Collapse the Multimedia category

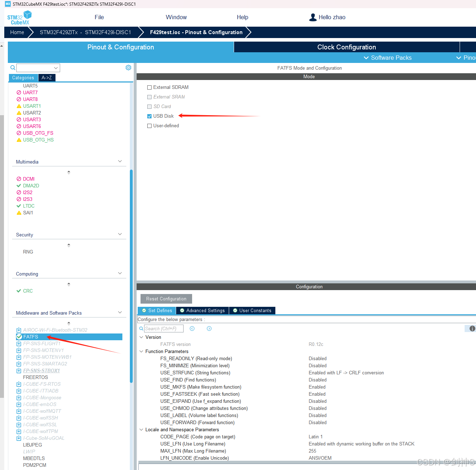pyautogui.click(x=120, y=161)
